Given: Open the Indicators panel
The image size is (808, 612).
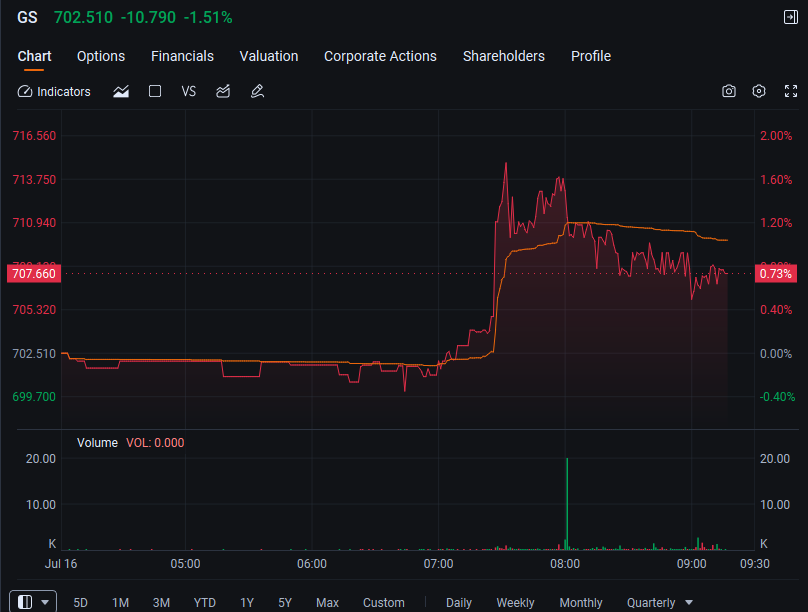Looking at the screenshot, I should click(x=54, y=92).
